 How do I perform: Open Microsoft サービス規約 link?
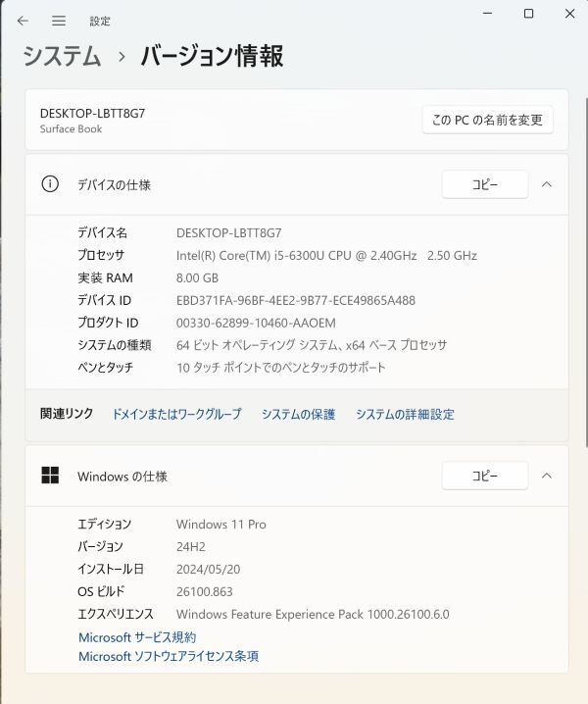[x=137, y=637]
